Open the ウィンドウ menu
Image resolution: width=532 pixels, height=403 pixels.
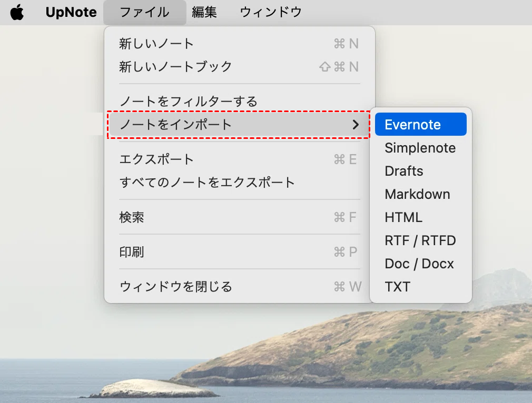click(271, 12)
